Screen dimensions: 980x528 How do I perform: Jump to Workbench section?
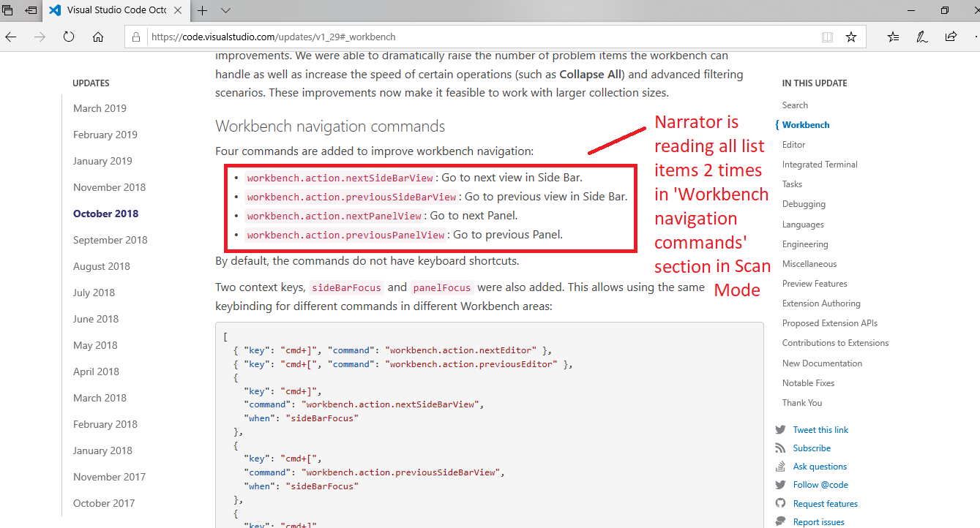pyautogui.click(x=806, y=125)
